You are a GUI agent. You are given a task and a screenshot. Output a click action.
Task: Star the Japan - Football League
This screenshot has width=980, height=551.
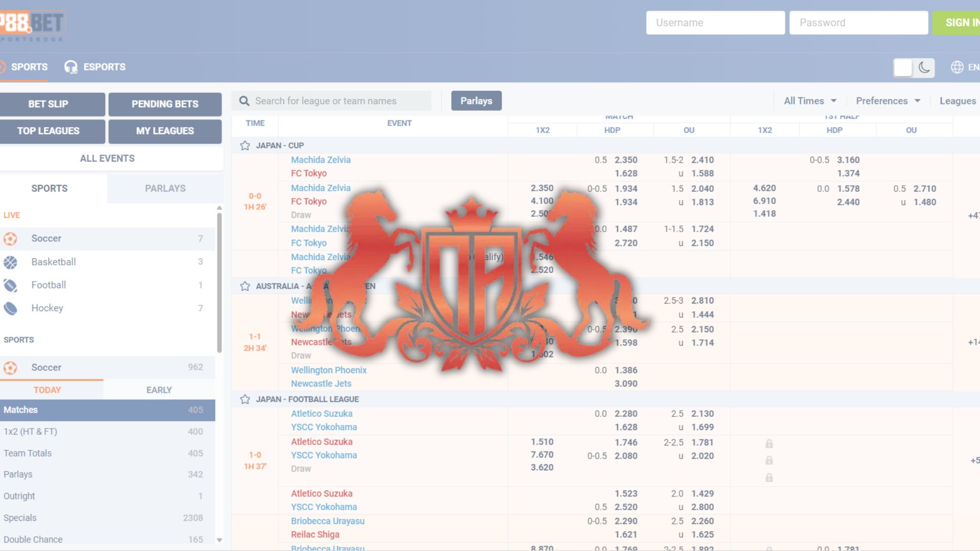[245, 399]
